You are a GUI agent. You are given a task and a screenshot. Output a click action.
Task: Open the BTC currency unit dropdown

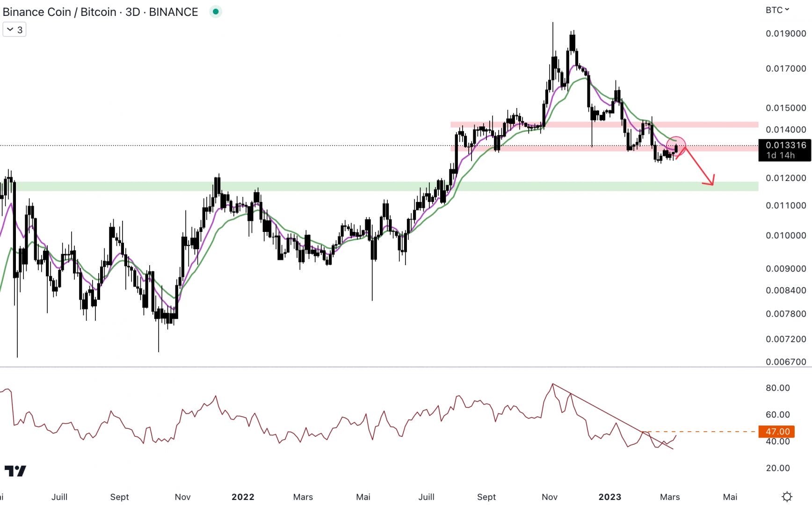click(776, 9)
